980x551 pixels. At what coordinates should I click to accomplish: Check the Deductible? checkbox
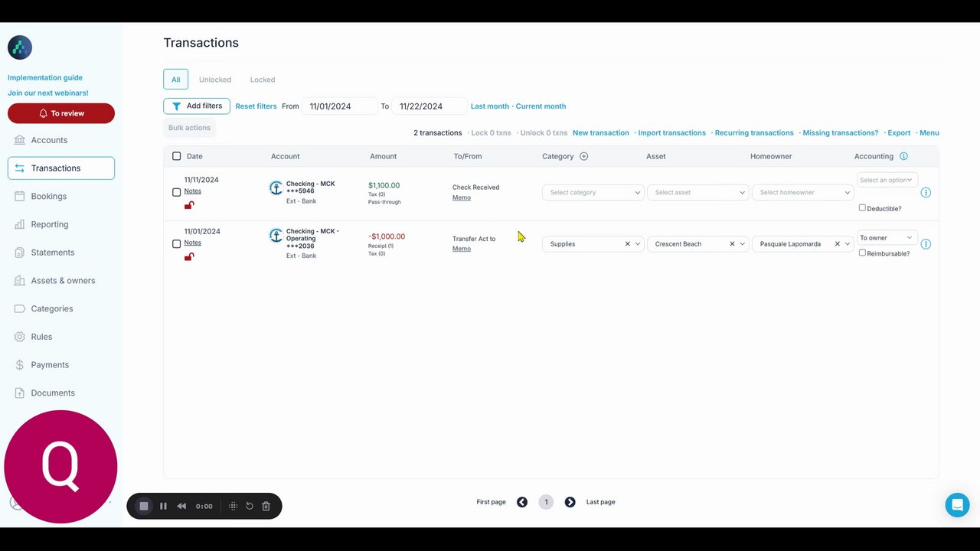(862, 208)
